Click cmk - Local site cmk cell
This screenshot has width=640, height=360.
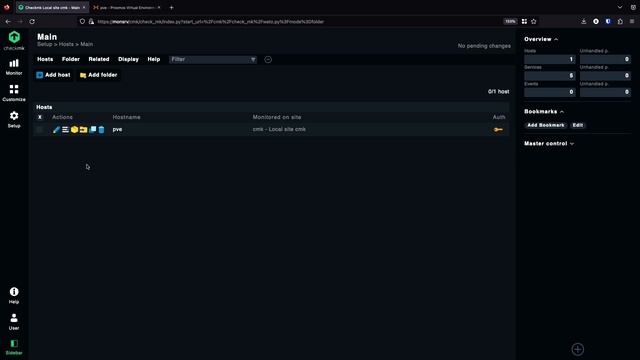coord(279,129)
